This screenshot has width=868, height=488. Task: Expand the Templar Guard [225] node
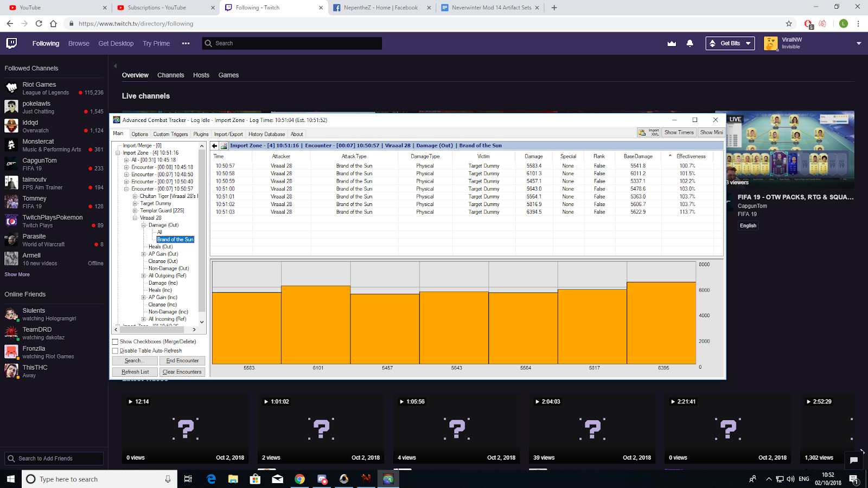[136, 211]
